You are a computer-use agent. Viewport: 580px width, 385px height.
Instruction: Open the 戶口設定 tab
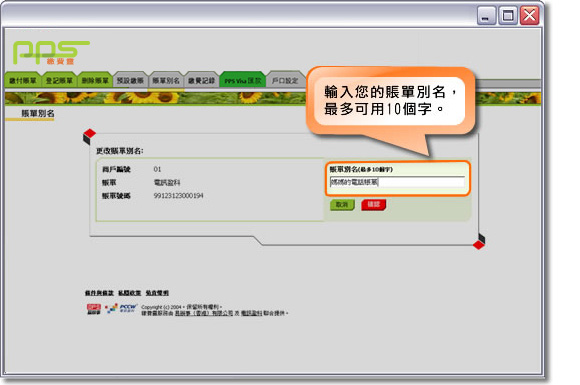[285, 80]
